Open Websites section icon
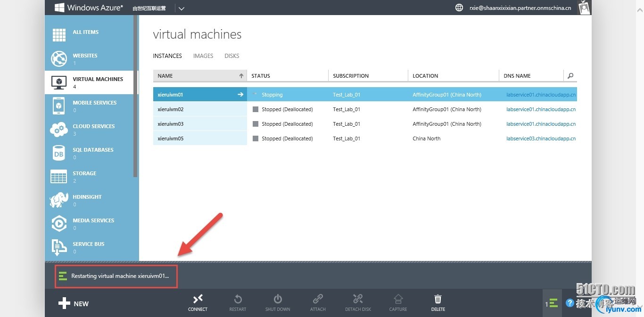 point(59,58)
